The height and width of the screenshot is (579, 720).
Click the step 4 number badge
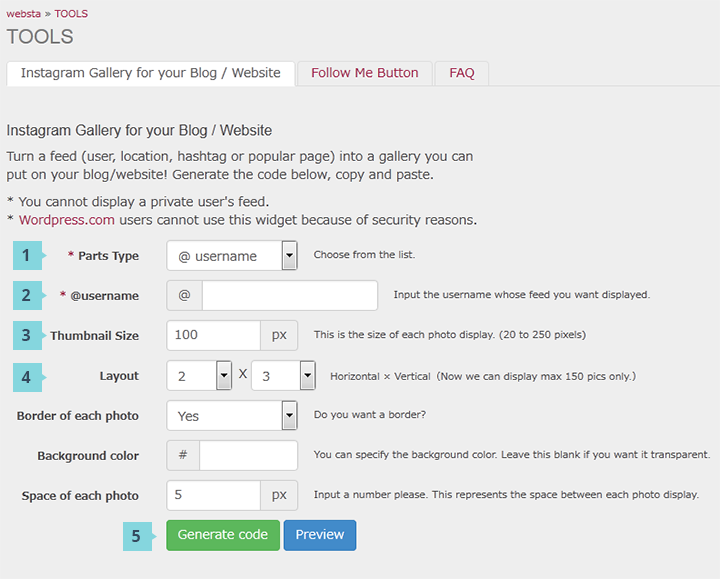pyautogui.click(x=28, y=377)
